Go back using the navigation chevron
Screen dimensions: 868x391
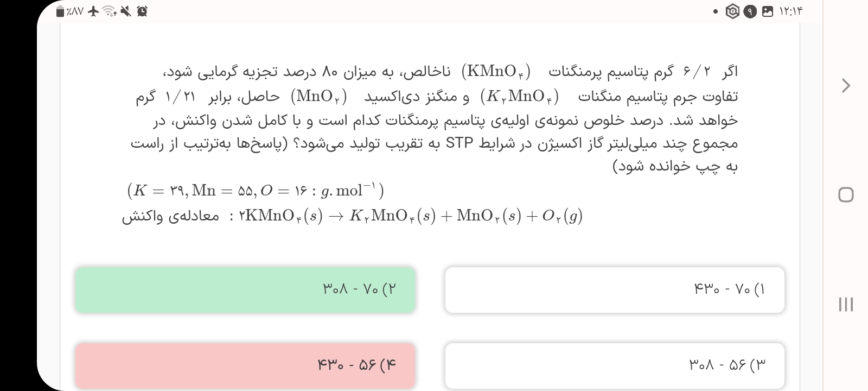[x=846, y=85]
